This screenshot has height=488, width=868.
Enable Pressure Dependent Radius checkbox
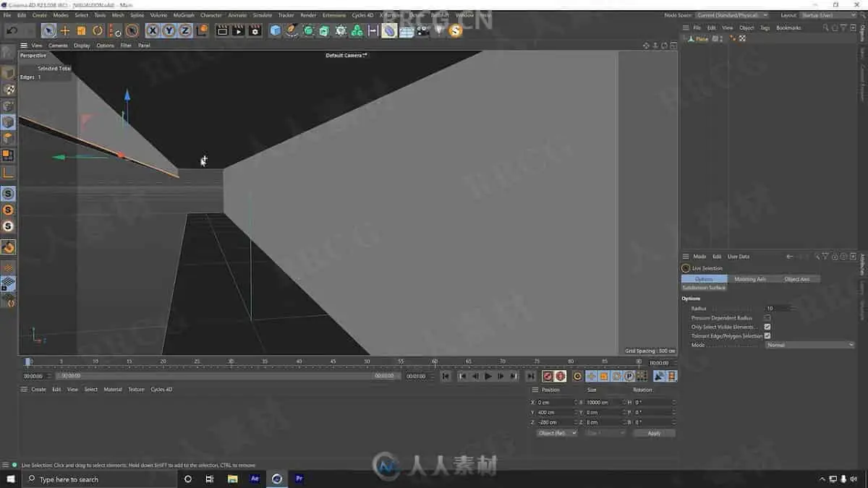click(767, 318)
